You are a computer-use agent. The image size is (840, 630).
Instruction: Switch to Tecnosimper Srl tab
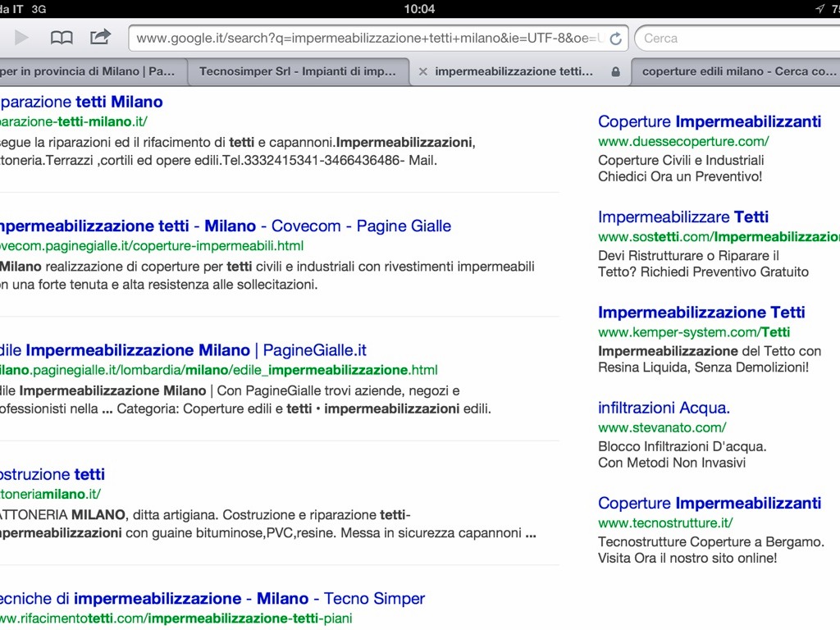tap(298, 72)
